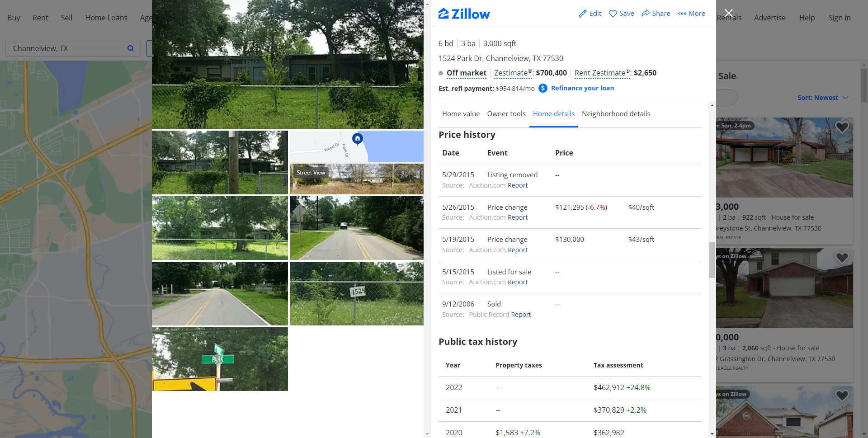Click the home pin on mini map
The image size is (868, 438).
click(x=357, y=138)
